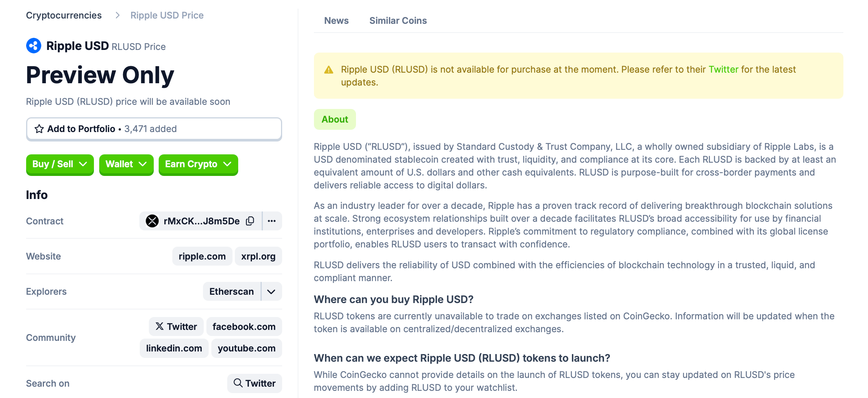Open ripple.com website link

[202, 257]
